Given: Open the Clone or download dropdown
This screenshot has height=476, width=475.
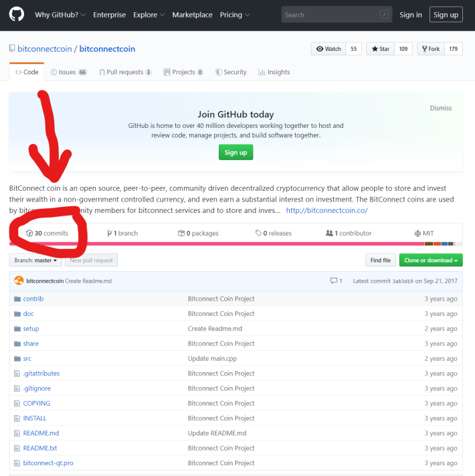Looking at the screenshot, I should (x=431, y=260).
